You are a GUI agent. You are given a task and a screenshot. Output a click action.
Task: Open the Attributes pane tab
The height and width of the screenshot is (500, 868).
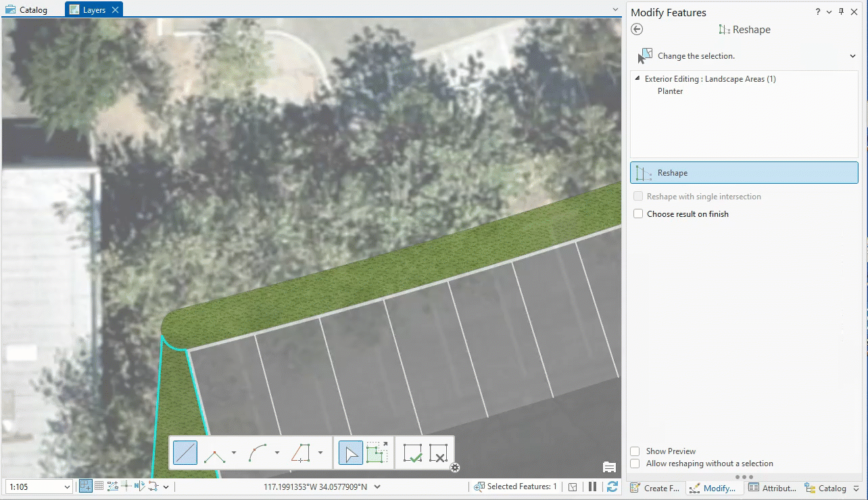pyautogui.click(x=773, y=488)
